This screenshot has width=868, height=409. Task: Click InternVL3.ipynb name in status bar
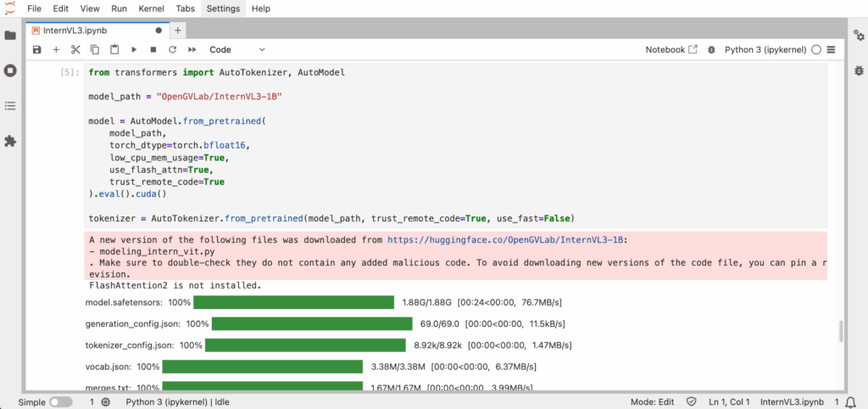792,402
